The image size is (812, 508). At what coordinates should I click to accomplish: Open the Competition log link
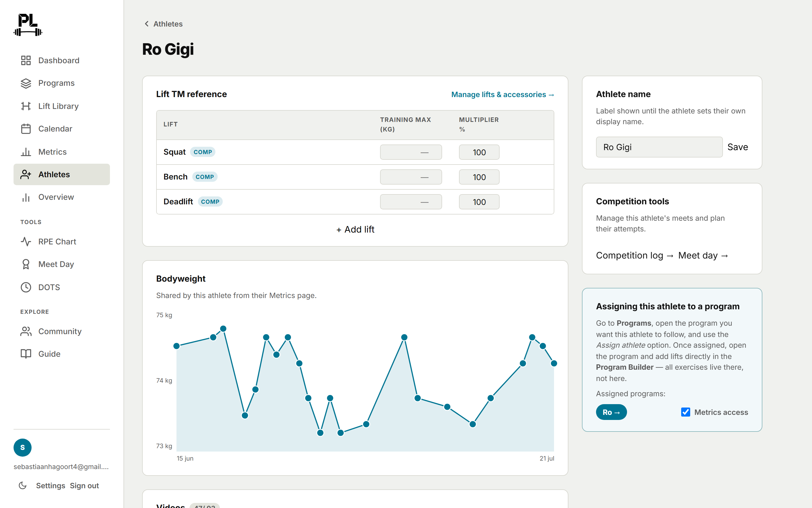click(634, 256)
